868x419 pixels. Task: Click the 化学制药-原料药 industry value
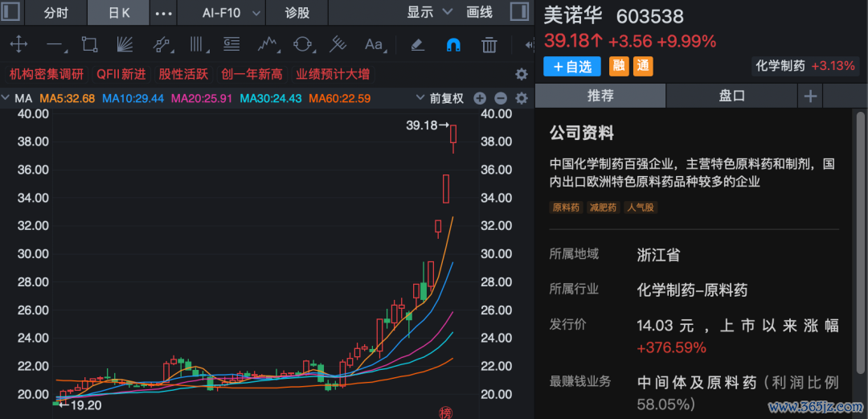[x=693, y=290]
